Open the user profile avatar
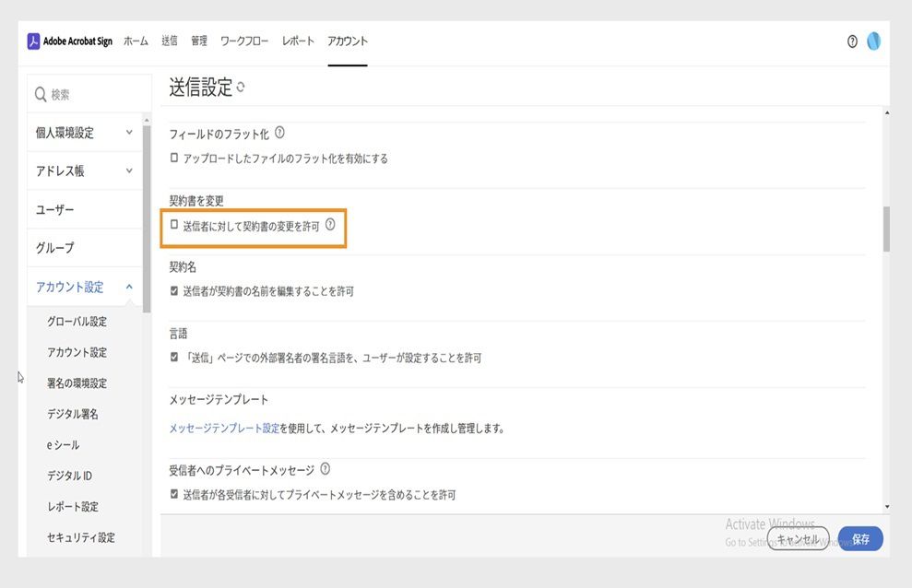The image size is (912, 588). click(875, 41)
